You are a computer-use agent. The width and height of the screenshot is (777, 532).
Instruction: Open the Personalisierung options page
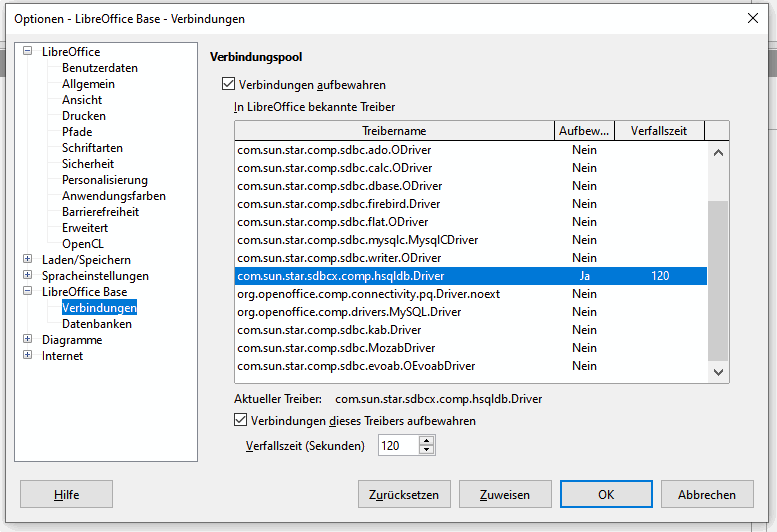[x=105, y=180]
